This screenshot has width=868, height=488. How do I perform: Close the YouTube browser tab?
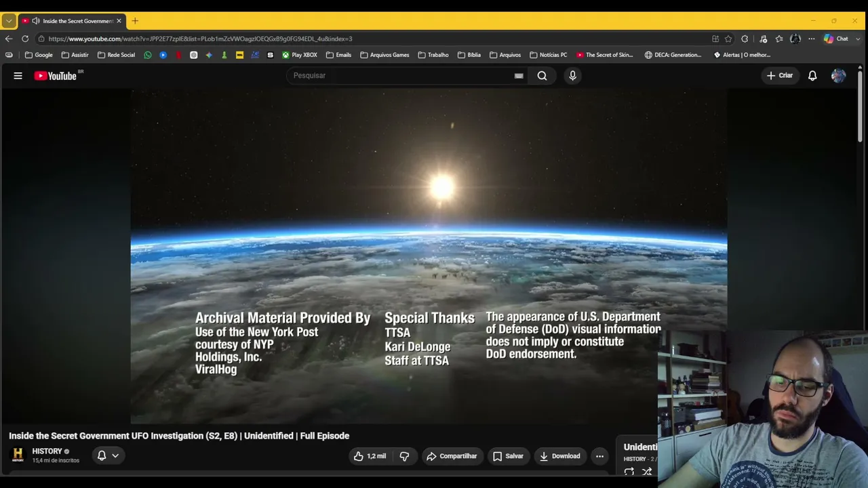pos(119,21)
